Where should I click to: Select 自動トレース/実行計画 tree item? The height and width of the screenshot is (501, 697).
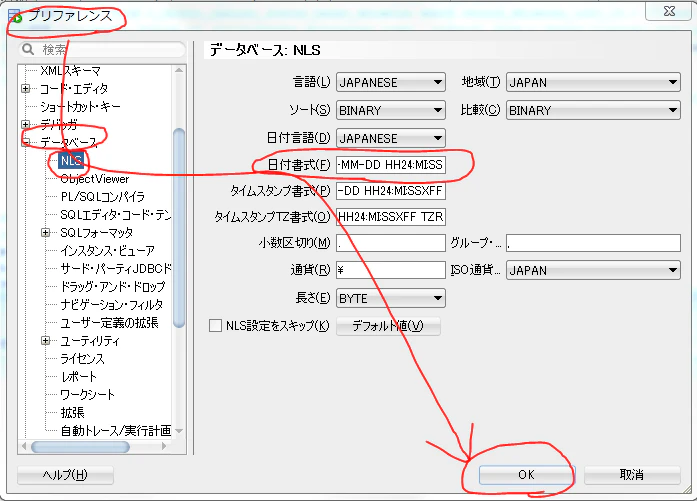(116, 431)
